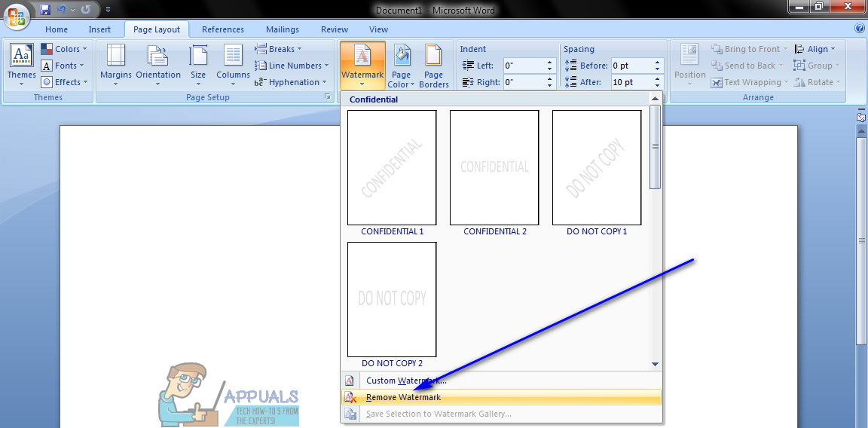Select the Page Layout tab
Viewport: 868px width, 428px height.
point(157,29)
